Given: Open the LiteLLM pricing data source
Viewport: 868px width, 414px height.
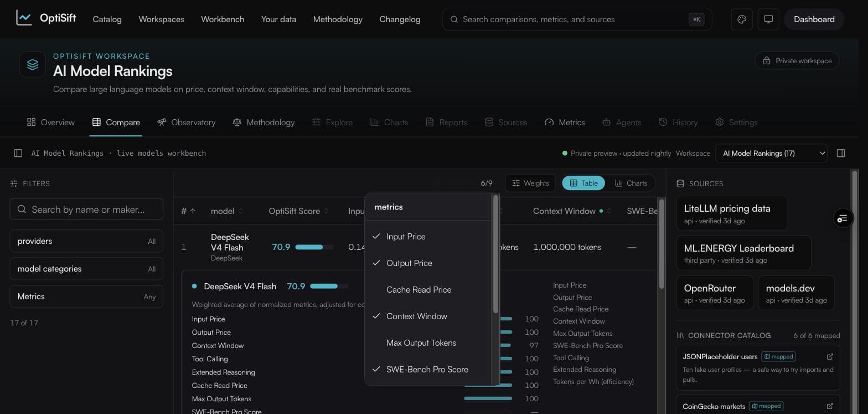Looking at the screenshot, I should pos(732,213).
